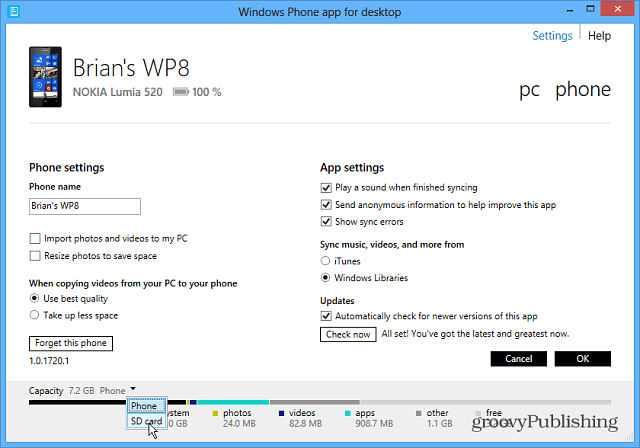
Task: Disable Send anonymous information checkbox
Action: [326, 205]
